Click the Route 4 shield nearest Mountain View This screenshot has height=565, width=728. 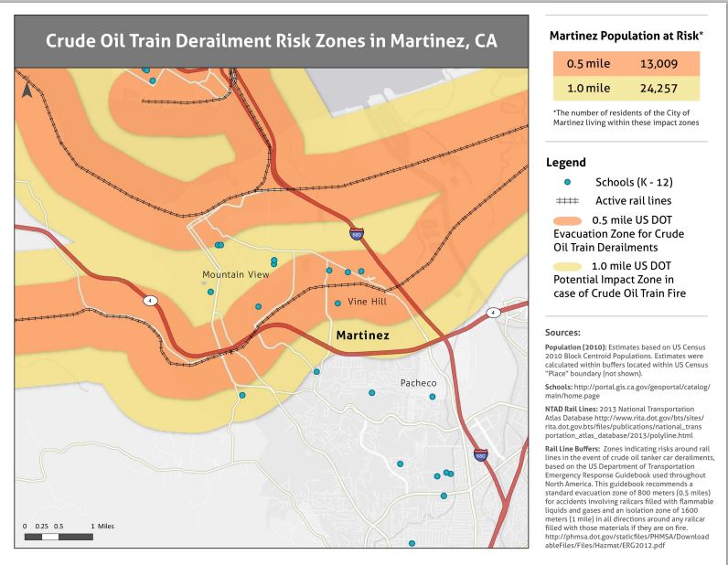click(146, 299)
